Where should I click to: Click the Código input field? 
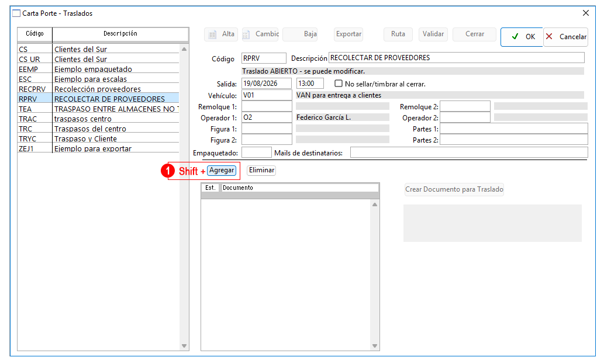point(264,58)
